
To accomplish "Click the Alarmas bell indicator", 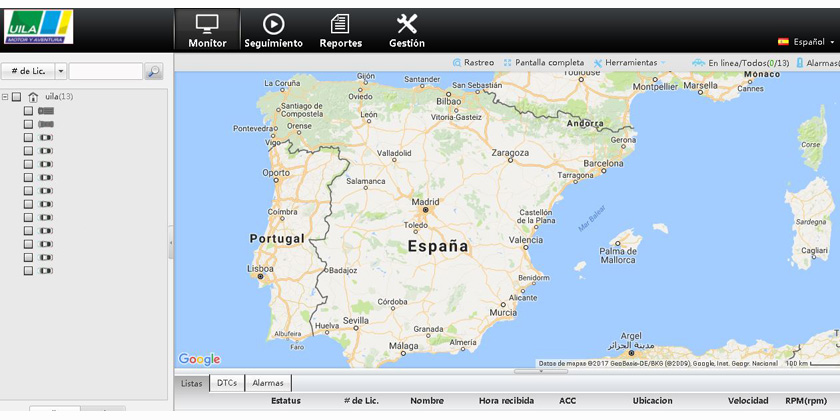I will click(x=818, y=63).
